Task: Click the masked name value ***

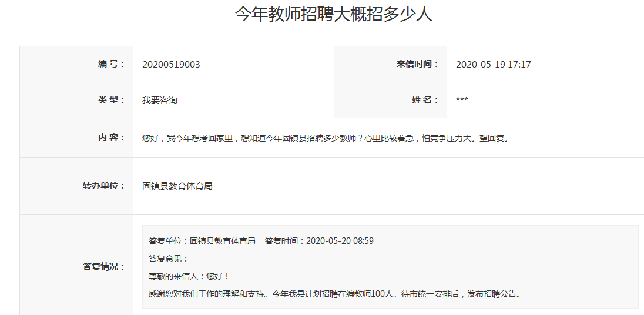Action: click(462, 100)
